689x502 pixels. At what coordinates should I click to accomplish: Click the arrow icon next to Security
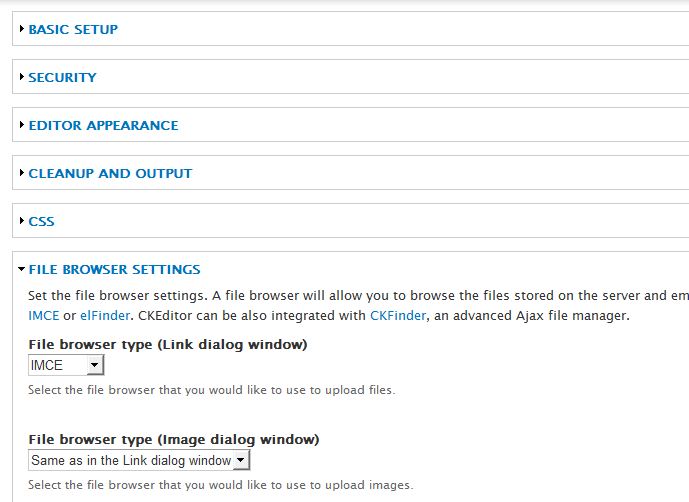coord(22,77)
